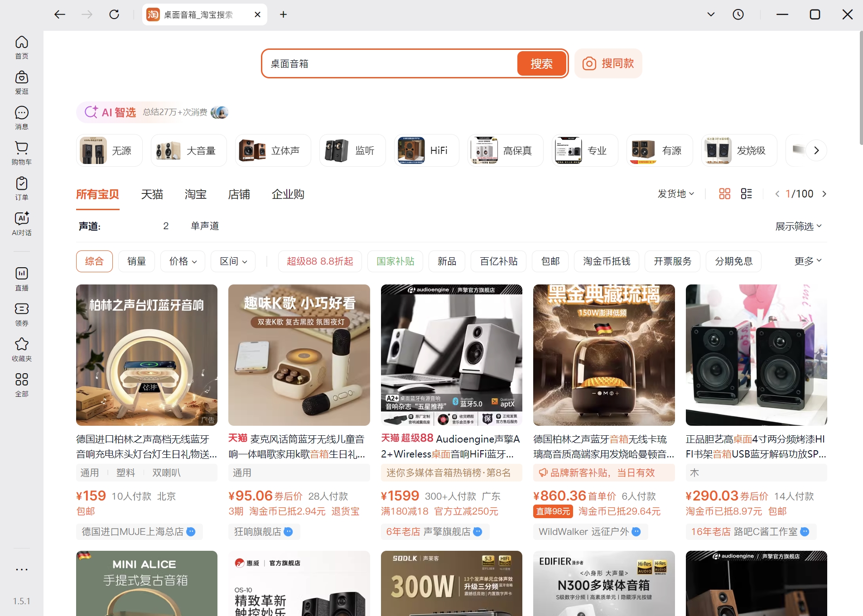Select 单声道 channel option
This screenshot has height=616, width=863.
[204, 225]
